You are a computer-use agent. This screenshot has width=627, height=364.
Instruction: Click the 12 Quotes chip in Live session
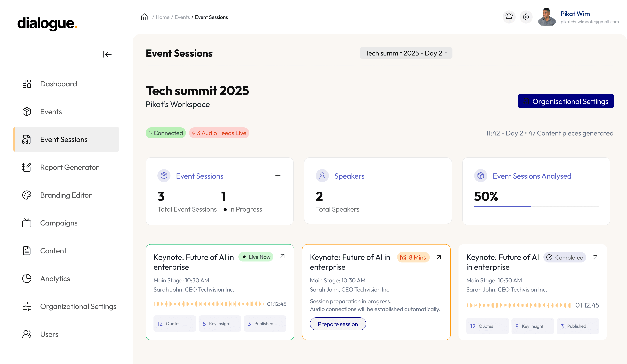tap(174, 324)
